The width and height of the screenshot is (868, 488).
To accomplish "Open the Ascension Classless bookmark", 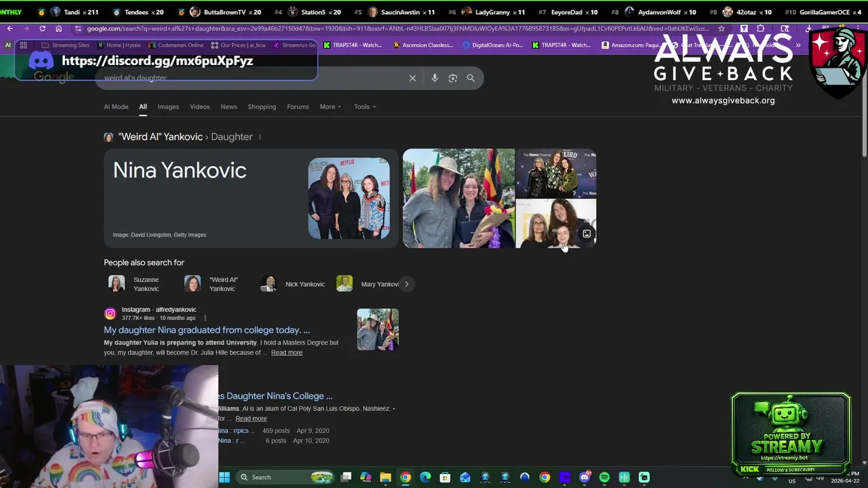I will click(x=422, y=45).
